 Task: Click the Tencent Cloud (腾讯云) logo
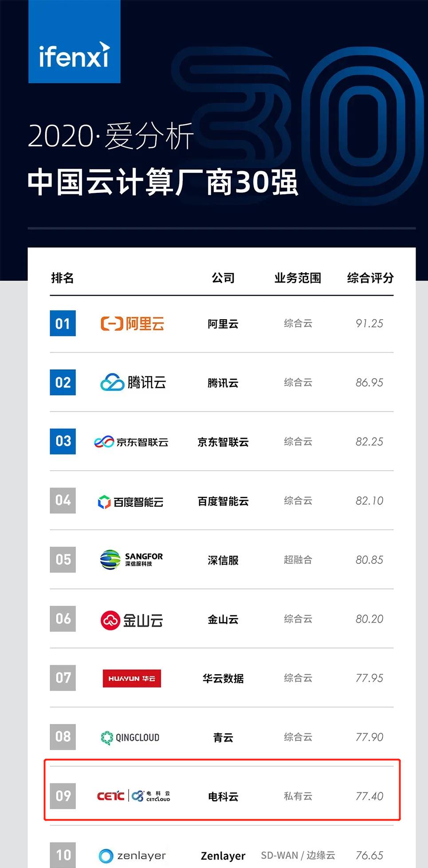133,382
